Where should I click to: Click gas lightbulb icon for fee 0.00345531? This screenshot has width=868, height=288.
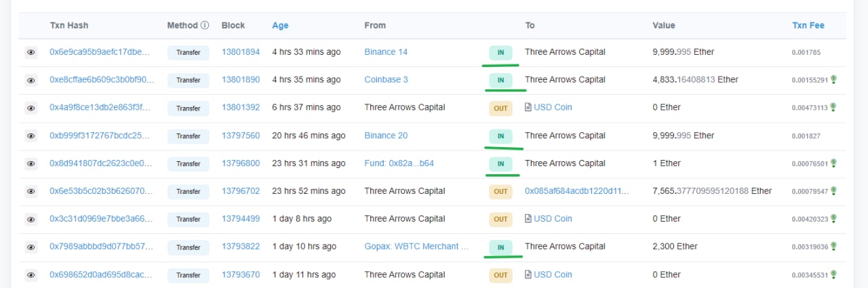(x=833, y=274)
